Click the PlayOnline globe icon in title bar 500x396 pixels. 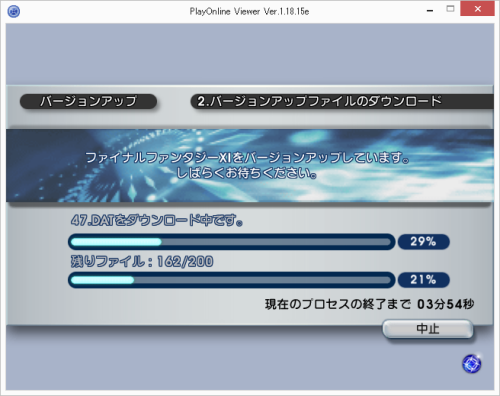(14, 11)
